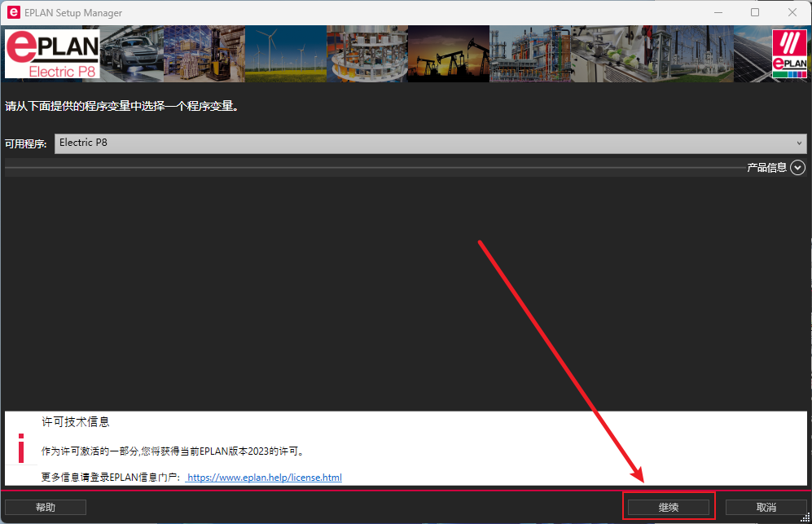Click the warehouse forklift banner image
The image size is (812, 524).
204,54
